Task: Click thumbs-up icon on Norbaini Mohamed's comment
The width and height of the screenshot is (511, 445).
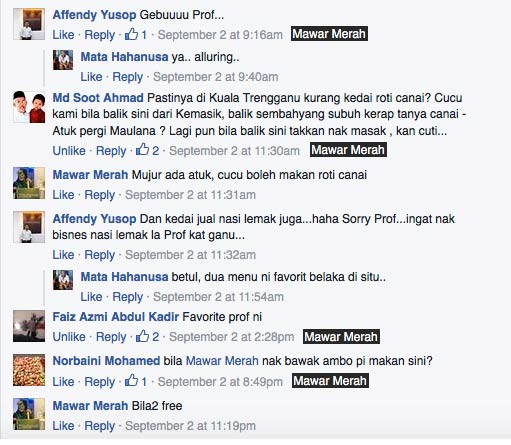Action: click(x=131, y=381)
